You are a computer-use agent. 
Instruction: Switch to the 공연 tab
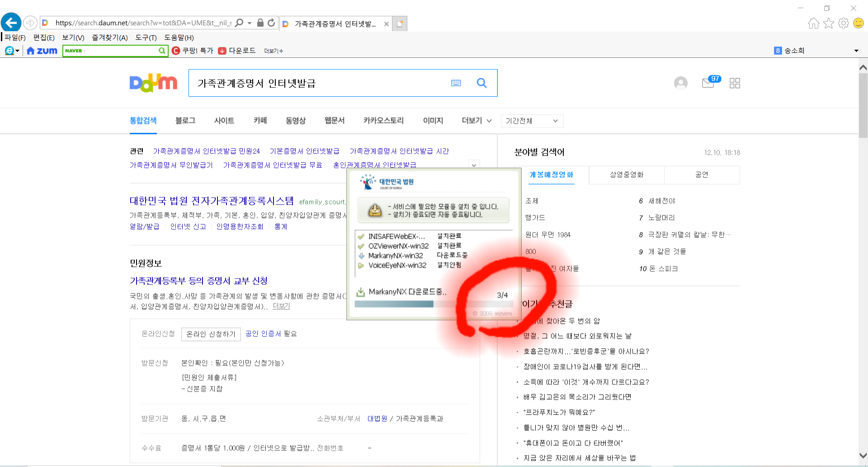[x=702, y=175]
